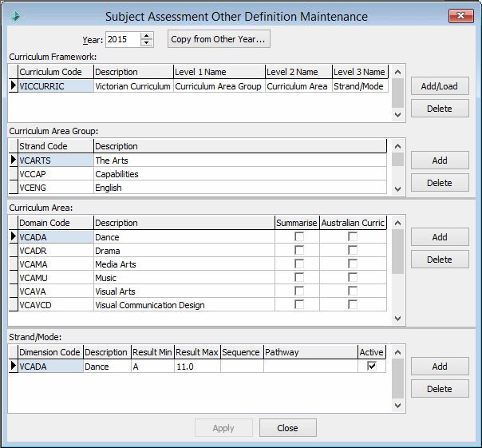Delete the selected Curriculum Area
Viewport: 482px width, 448px height.
pos(440,260)
